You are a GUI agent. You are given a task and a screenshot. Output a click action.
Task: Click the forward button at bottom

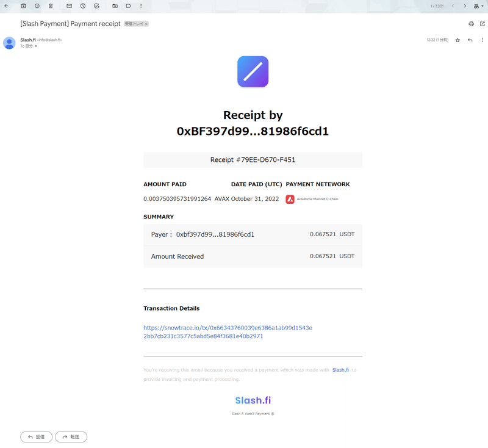pyautogui.click(x=71, y=437)
